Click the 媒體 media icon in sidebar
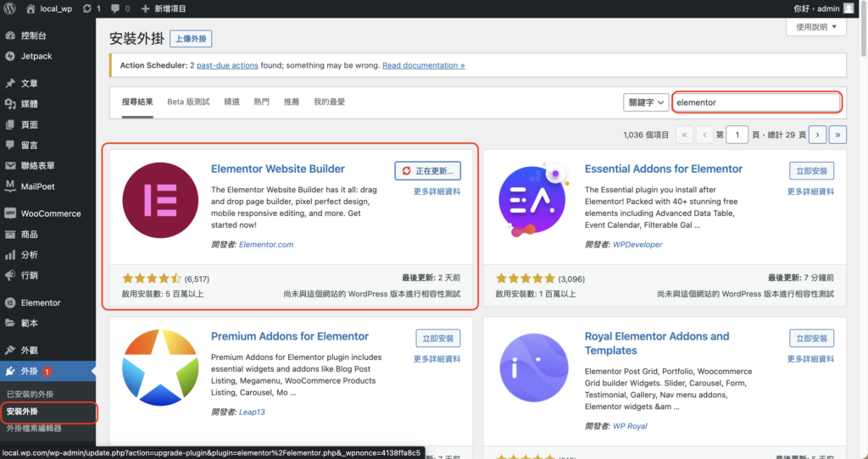The image size is (868, 459). click(10, 104)
